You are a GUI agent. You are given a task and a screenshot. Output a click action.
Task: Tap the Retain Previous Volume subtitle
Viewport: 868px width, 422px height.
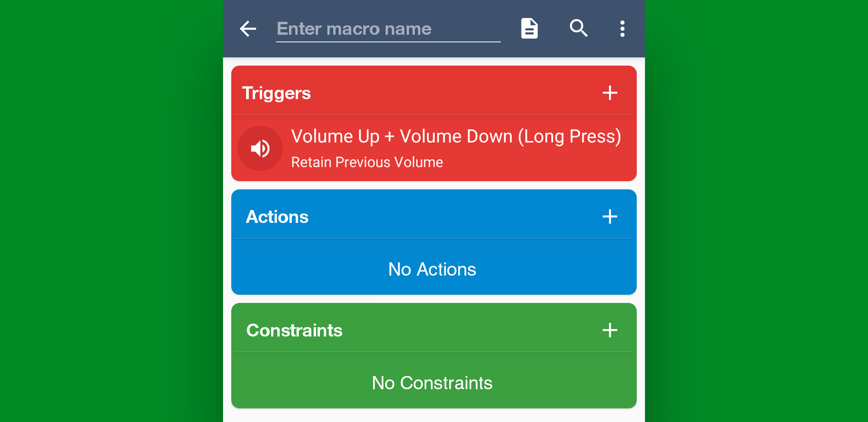tap(367, 162)
